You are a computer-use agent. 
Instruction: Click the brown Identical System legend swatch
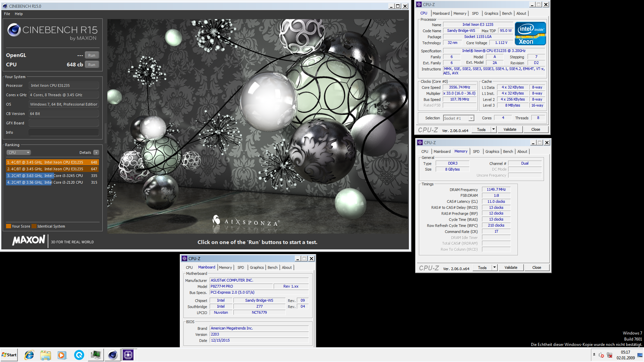[34, 226]
